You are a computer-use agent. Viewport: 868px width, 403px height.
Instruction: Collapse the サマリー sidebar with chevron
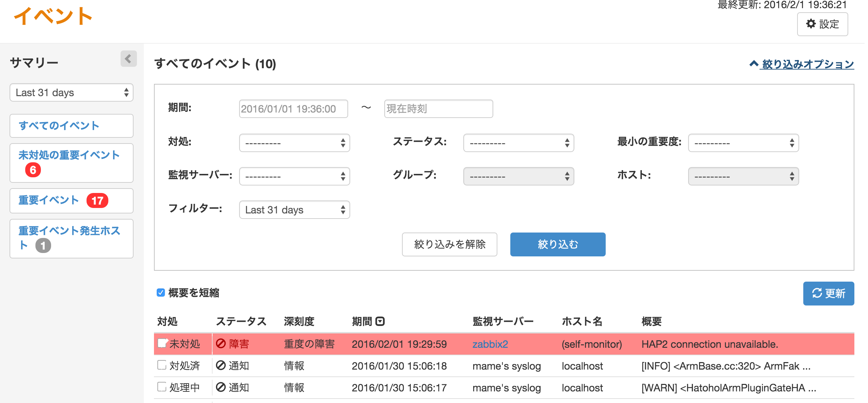128,59
